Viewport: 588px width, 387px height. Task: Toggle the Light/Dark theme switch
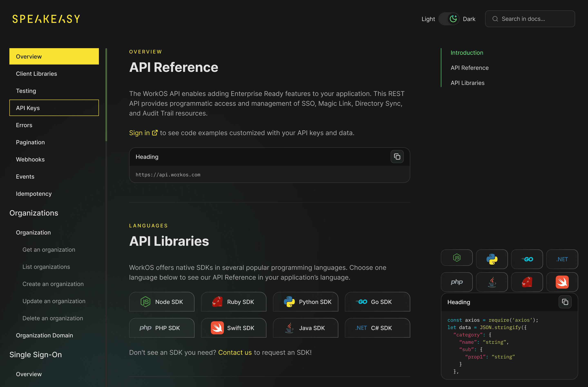449,19
